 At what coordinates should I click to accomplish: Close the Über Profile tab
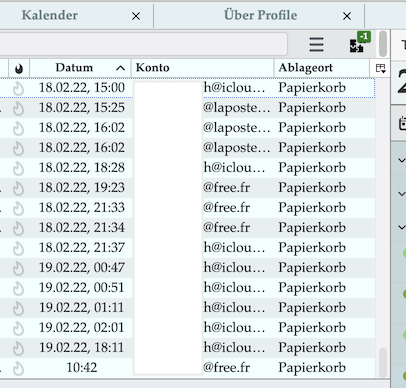coord(347,16)
